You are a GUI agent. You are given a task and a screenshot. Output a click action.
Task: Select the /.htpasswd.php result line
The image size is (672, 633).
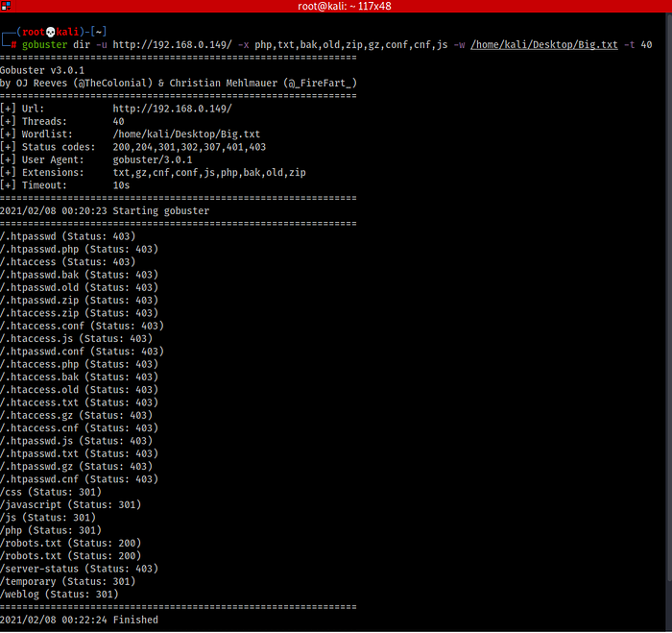tap(79, 249)
